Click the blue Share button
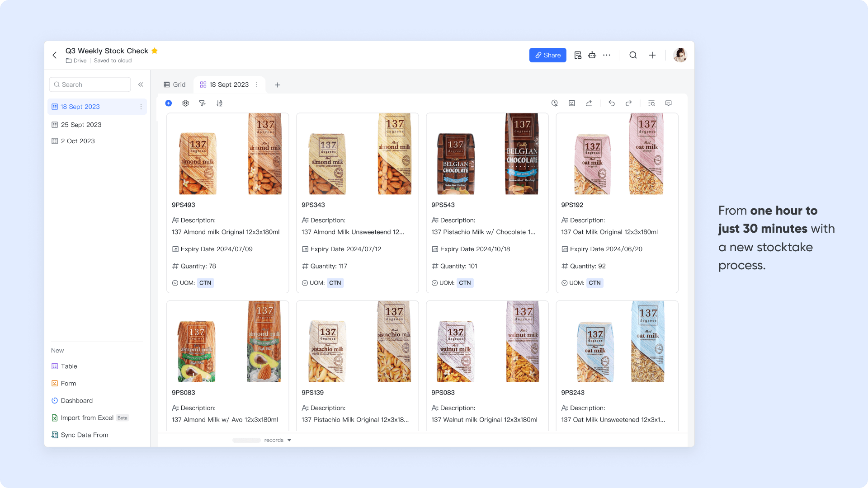 pos(547,55)
